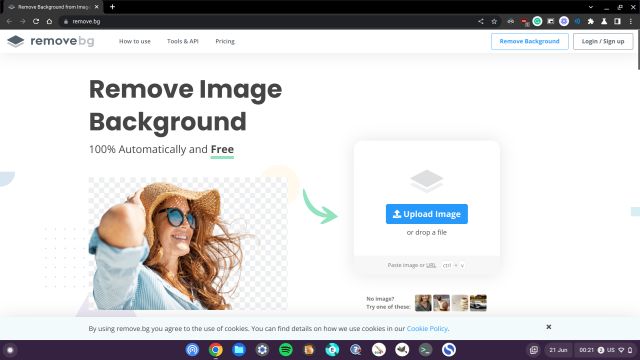640x360 pixels.
Task: Try the woman portrait sample thumbnail
Action: [423, 303]
